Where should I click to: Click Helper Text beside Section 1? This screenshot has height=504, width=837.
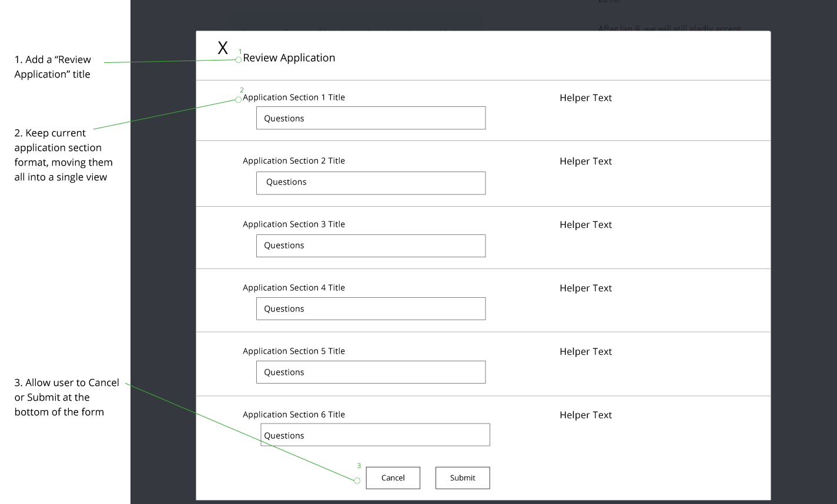click(x=585, y=98)
